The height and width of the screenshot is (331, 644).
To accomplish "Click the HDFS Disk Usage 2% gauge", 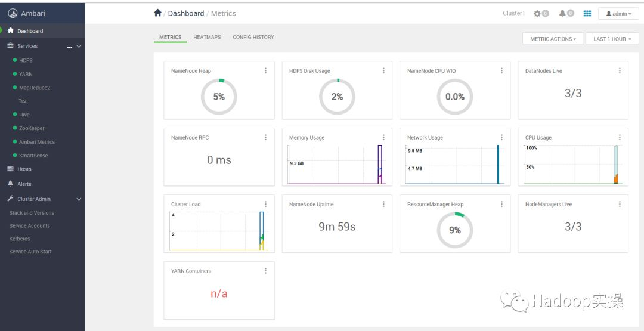I will click(337, 97).
